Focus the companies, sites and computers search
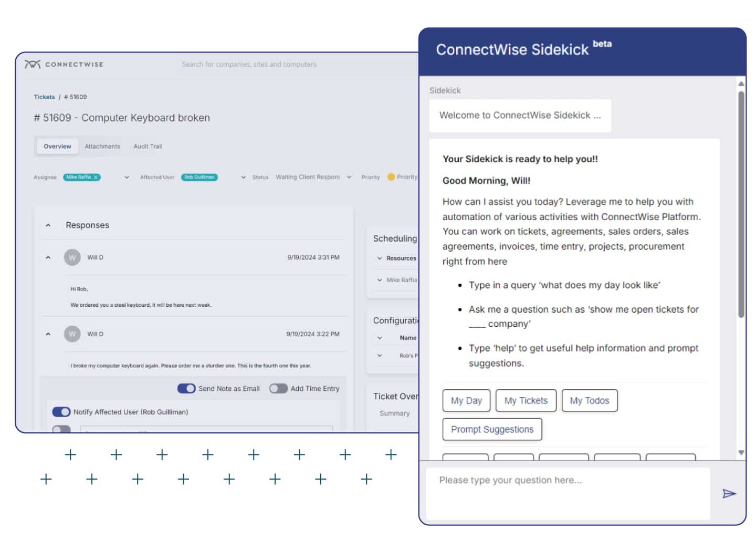 249,65
